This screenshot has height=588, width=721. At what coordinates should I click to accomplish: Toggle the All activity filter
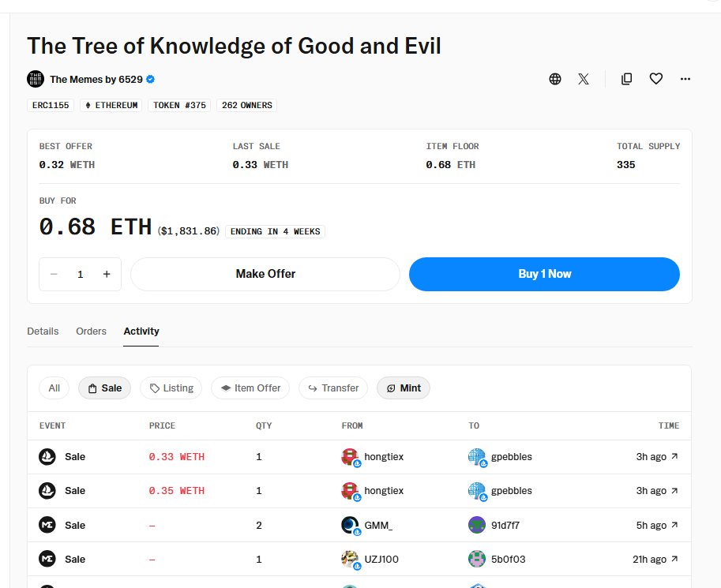[x=54, y=388]
